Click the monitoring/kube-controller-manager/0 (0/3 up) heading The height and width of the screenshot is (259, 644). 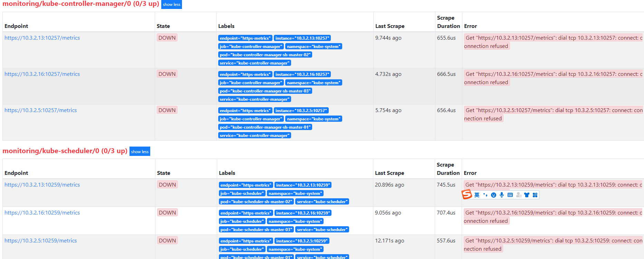coord(81,4)
